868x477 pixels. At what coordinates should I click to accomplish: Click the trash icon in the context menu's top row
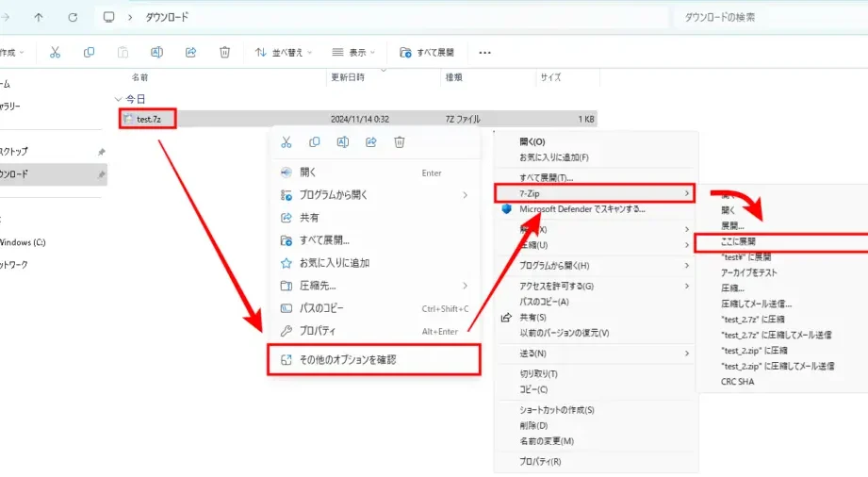click(x=400, y=142)
